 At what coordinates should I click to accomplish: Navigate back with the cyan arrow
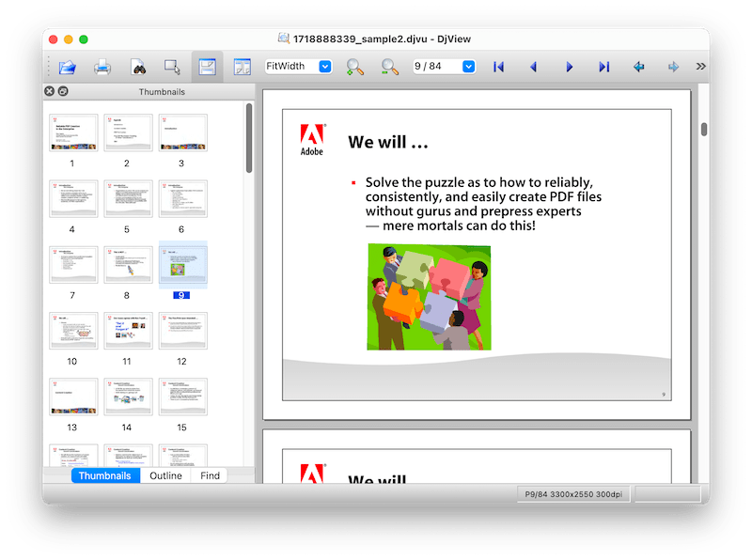click(x=639, y=67)
